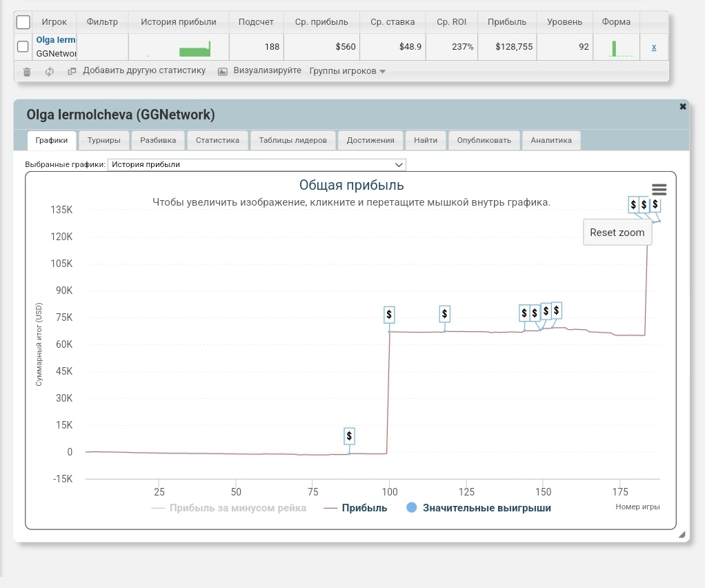The width and height of the screenshot is (705, 588).
Task: Switch to the Турниры tab
Action: tap(103, 140)
